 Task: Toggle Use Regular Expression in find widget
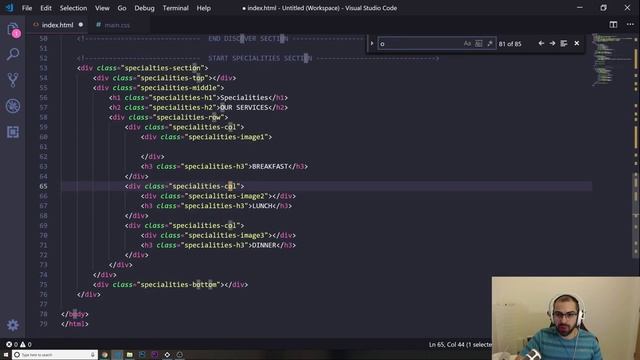pos(489,44)
